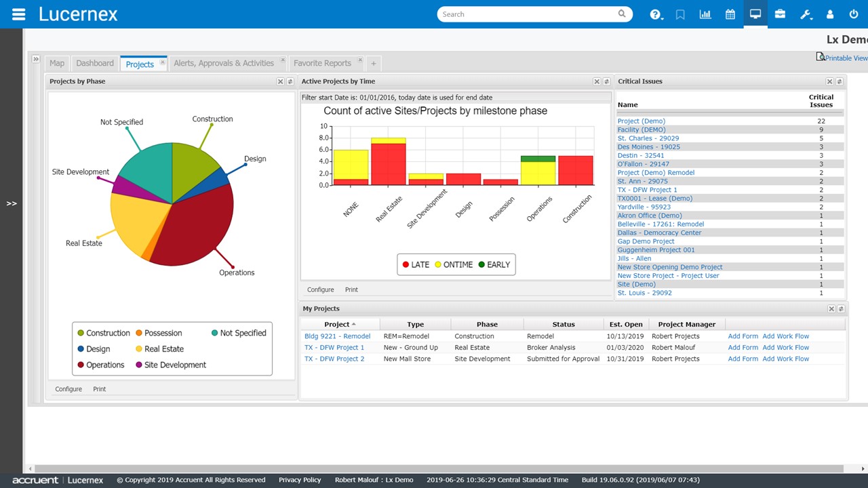Toggle Possession in the pie legend
The width and height of the screenshot is (868, 488).
[x=159, y=333]
